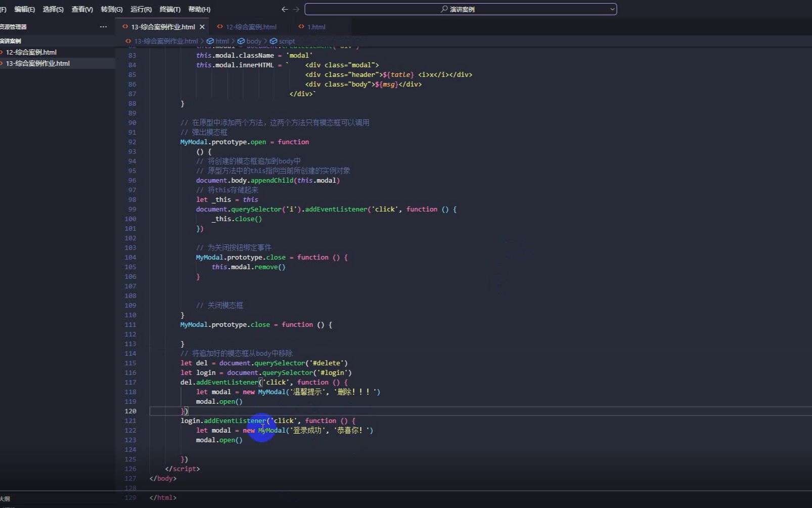Click 'let del = document.querySelector' line
The height and width of the screenshot is (508, 812).
[264, 363]
